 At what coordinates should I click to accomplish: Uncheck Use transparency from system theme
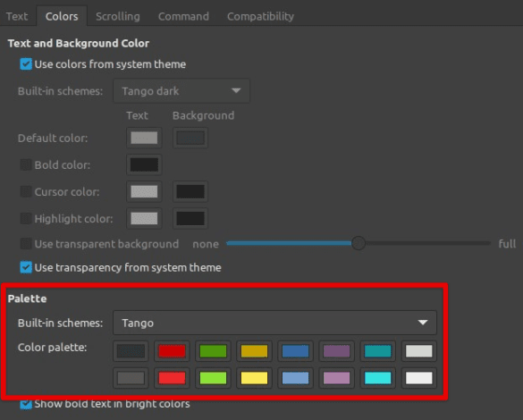[26, 267]
